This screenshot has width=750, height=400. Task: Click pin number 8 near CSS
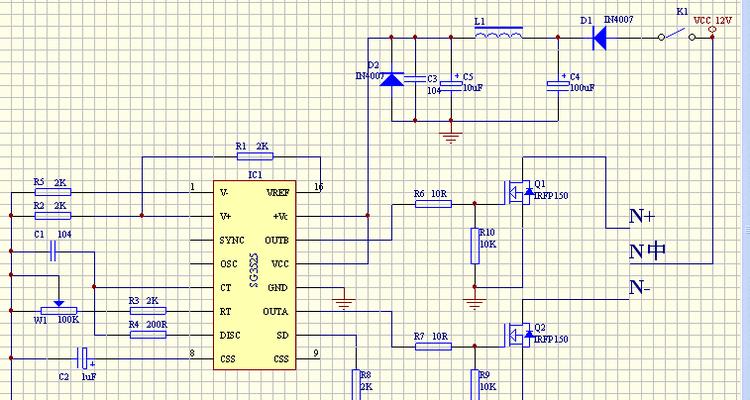[x=192, y=353]
